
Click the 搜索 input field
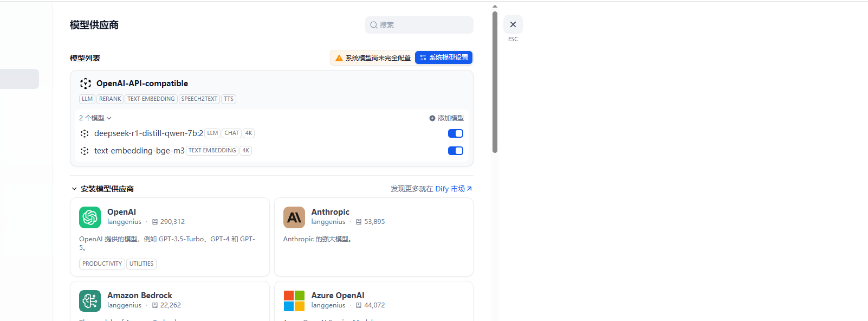419,25
